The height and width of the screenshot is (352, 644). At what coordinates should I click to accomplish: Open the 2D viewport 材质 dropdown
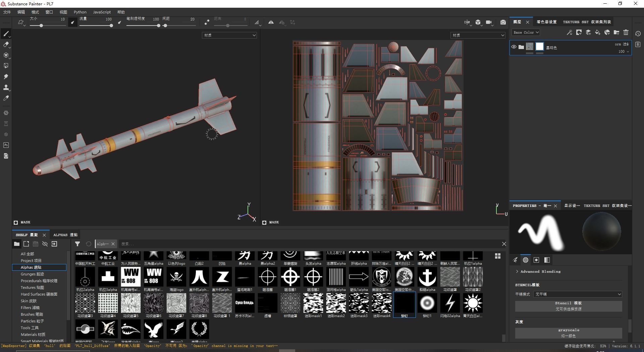pos(478,35)
